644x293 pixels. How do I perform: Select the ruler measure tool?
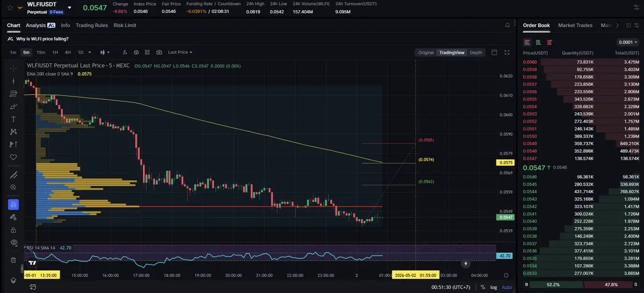point(13,175)
